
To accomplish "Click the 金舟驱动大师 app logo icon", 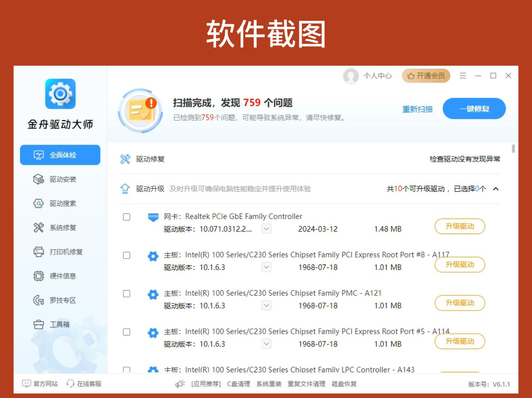I will pyautogui.click(x=60, y=93).
